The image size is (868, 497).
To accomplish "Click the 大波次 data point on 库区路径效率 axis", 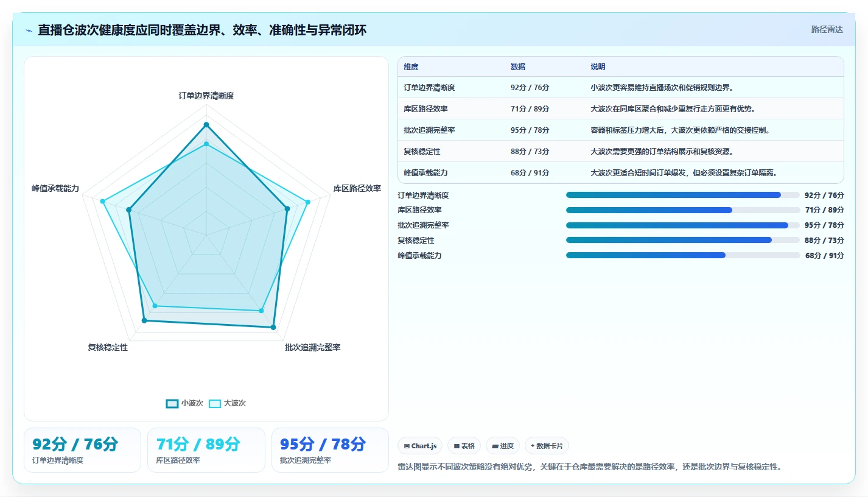I will click(x=308, y=202).
